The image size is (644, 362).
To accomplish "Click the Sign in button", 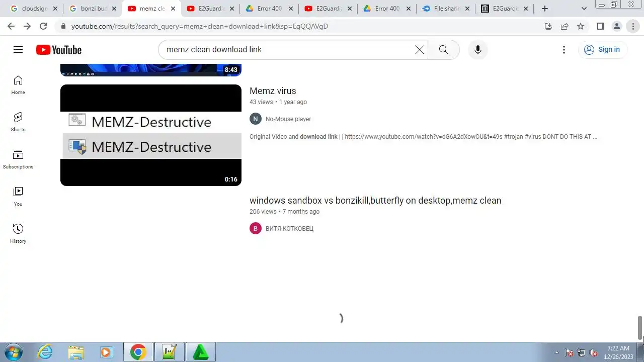I will 602,49.
